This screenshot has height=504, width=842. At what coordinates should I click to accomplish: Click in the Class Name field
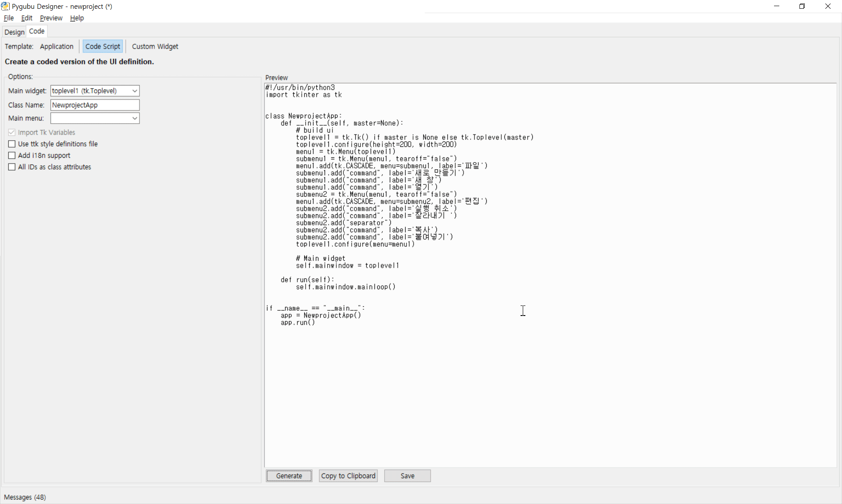tap(95, 105)
